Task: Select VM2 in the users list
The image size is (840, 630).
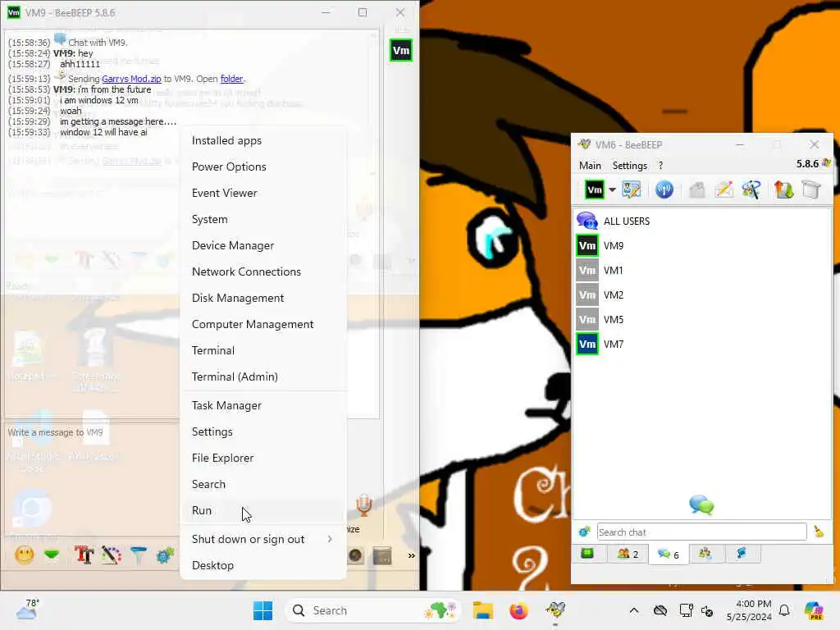Action: click(702, 295)
